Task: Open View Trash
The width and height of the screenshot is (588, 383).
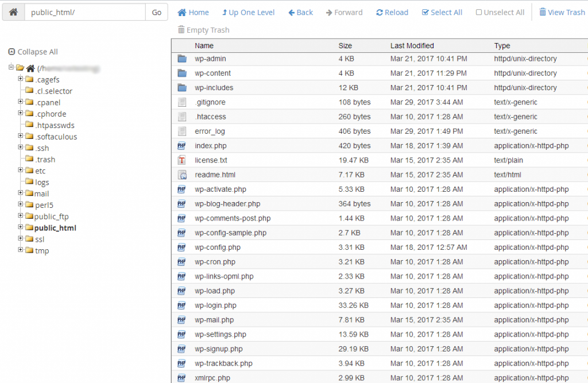Action: [x=562, y=13]
